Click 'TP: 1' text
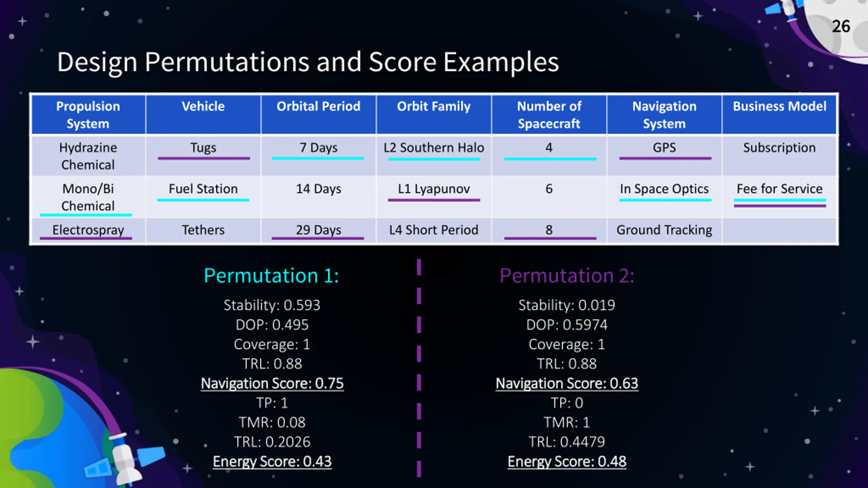 [272, 403]
